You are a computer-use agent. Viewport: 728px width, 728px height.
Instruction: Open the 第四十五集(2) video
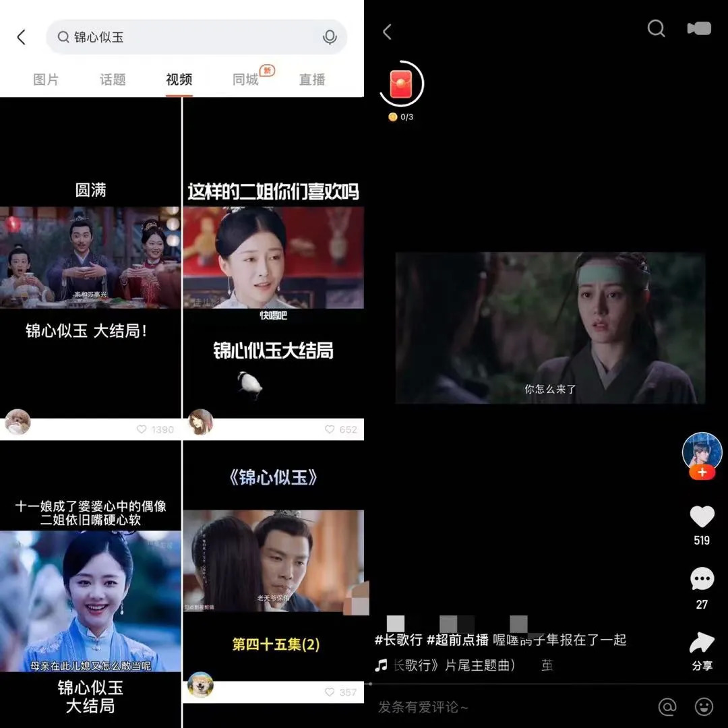click(x=274, y=561)
